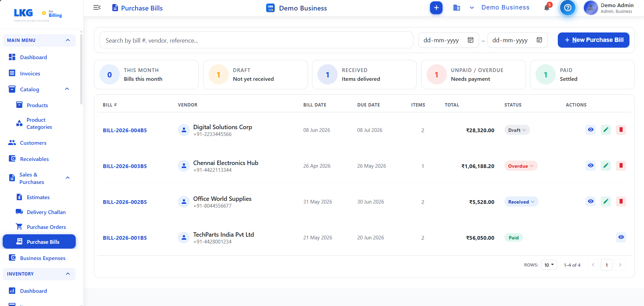644x306 pixels.
Task: Open bill link BILL-2026-001B5
Action: 125,238
